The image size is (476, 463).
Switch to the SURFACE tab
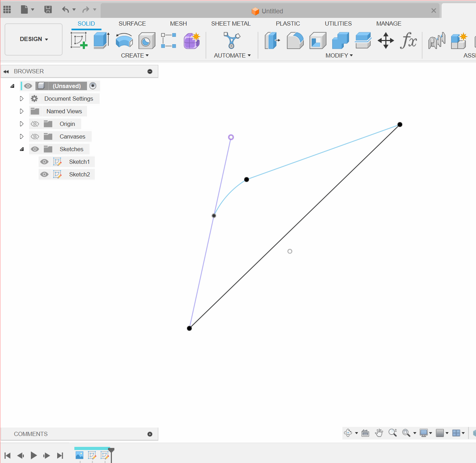pos(132,24)
